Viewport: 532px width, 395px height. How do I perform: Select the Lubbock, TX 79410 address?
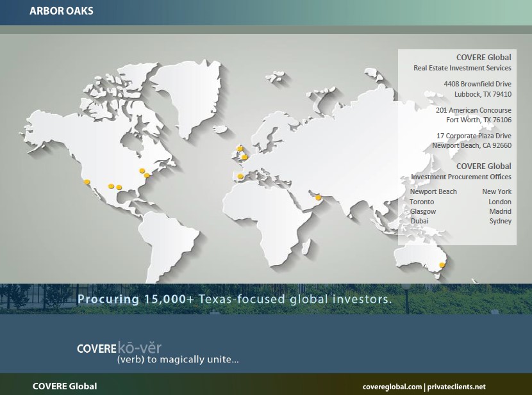click(483, 93)
